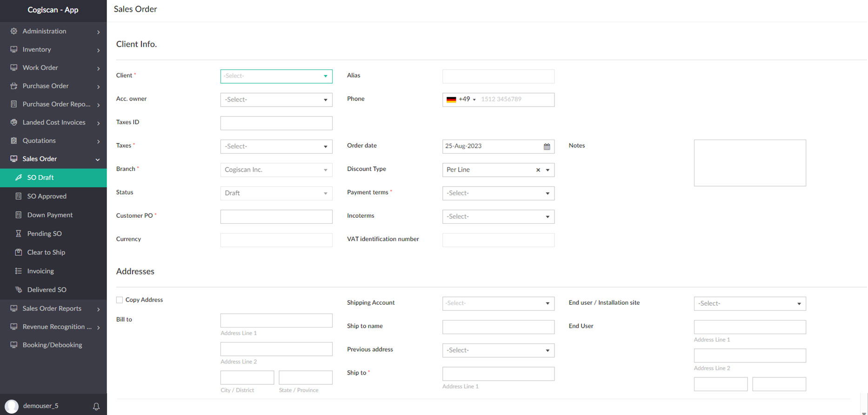Enable the Copy Address checkbox
Viewport: 868px width, 415px height.
(120, 300)
